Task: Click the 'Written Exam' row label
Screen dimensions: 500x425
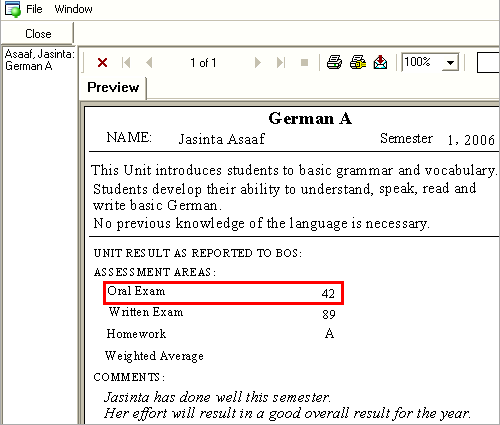Action: (x=146, y=312)
